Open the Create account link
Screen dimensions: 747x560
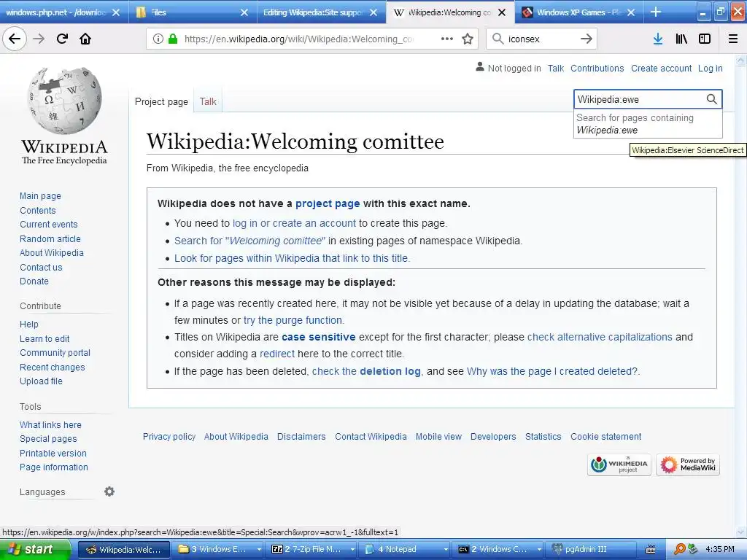tap(661, 68)
